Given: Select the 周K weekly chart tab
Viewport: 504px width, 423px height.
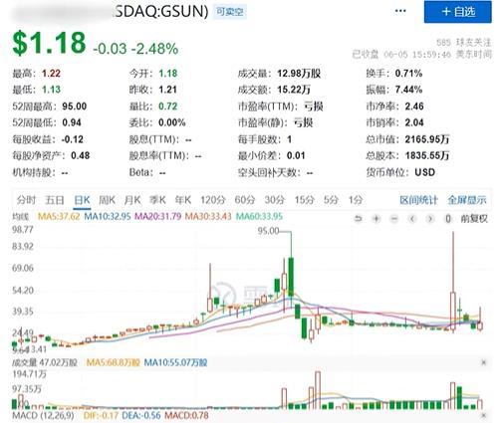Looking at the screenshot, I should 107,200.
